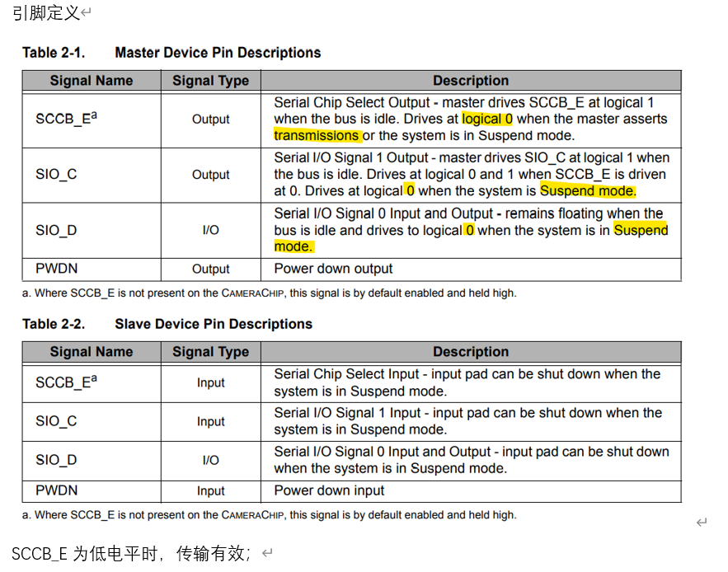The width and height of the screenshot is (728, 572).
Task: Click highlighted "logical 0" in SCCB_E description
Action: (487, 119)
